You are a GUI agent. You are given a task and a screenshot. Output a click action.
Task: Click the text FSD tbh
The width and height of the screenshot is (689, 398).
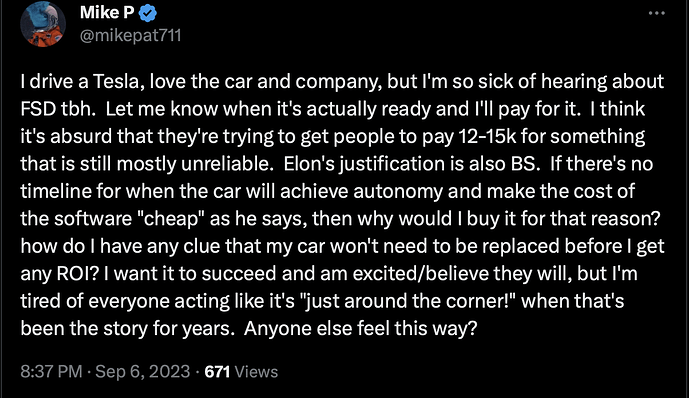(x=58, y=109)
